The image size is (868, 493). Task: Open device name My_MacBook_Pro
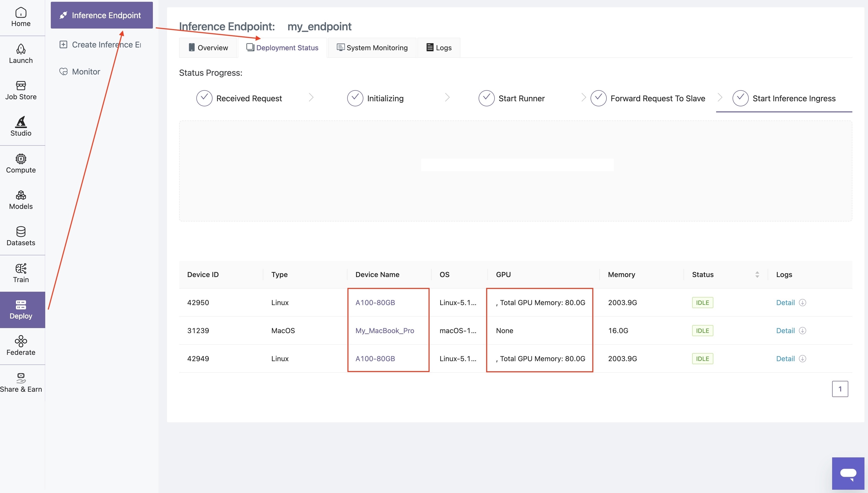coord(385,330)
